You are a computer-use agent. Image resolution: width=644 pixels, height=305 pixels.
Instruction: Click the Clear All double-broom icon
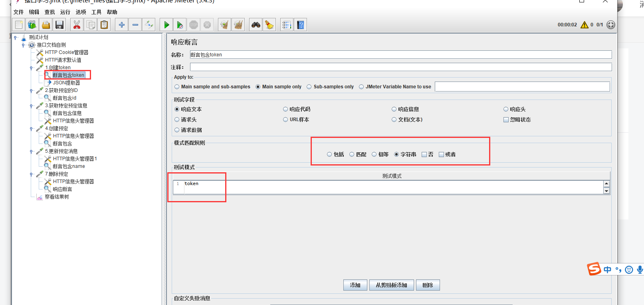pos(238,25)
